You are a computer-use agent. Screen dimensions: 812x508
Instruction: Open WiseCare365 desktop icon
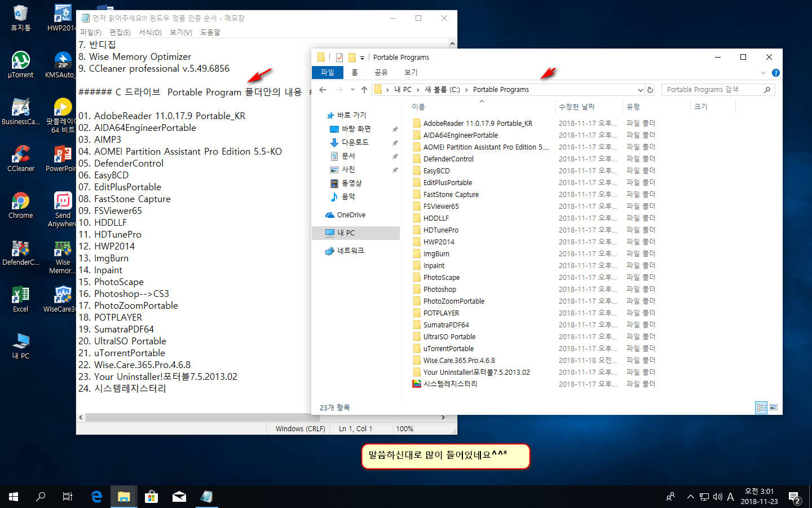click(61, 298)
